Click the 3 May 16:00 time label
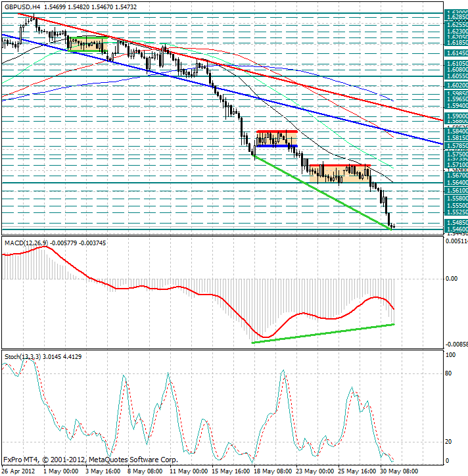This screenshot has height=476, width=468. 103,471
